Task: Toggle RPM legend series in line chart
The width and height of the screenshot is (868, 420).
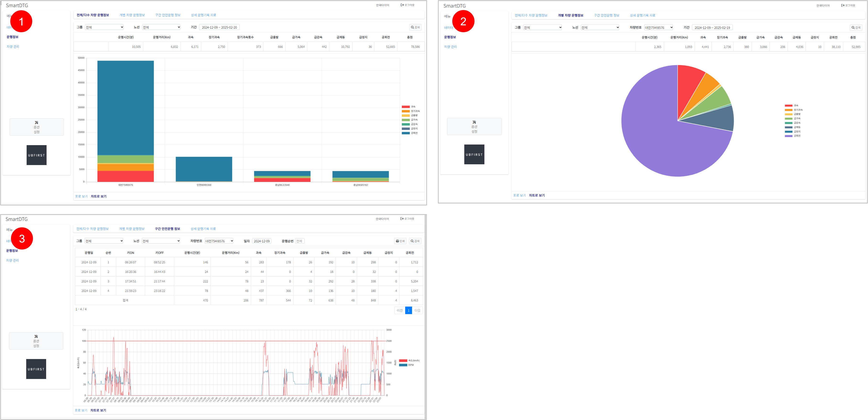Action: (403, 365)
